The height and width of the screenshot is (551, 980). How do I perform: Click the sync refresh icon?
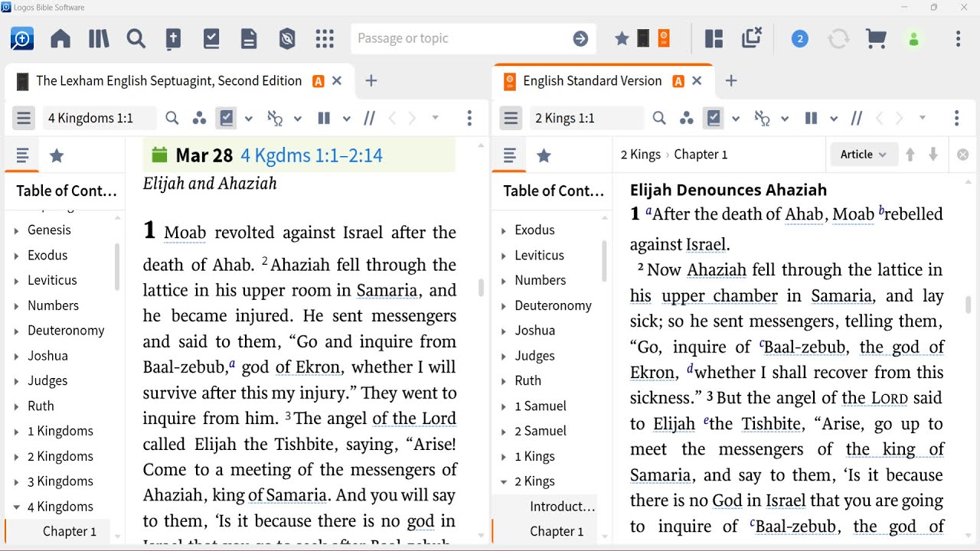(x=838, y=38)
